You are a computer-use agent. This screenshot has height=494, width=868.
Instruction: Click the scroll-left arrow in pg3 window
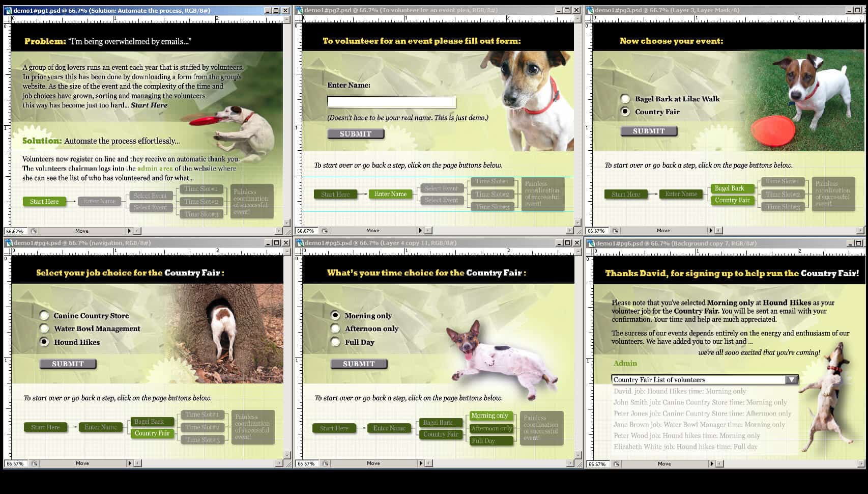coord(718,231)
